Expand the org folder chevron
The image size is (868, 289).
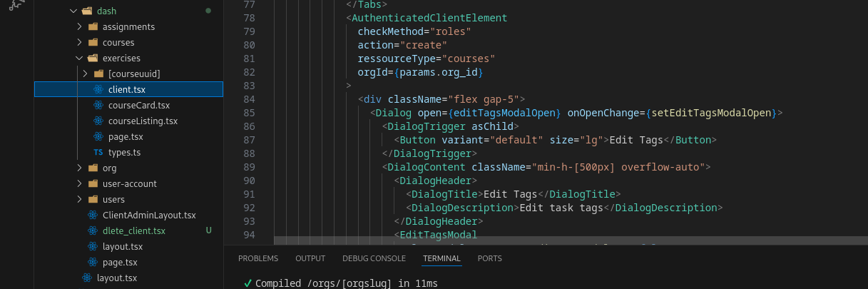80,168
